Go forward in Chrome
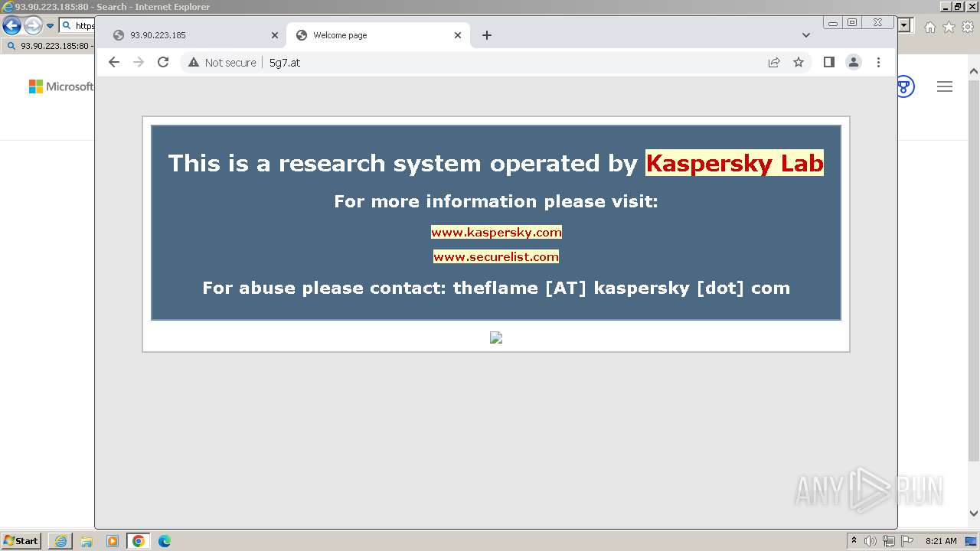 click(139, 62)
